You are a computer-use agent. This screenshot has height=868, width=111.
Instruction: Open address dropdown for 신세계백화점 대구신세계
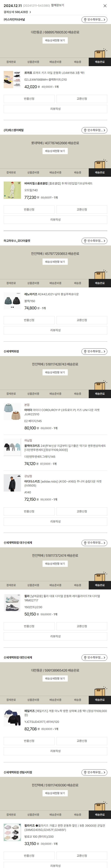(94, 543)
